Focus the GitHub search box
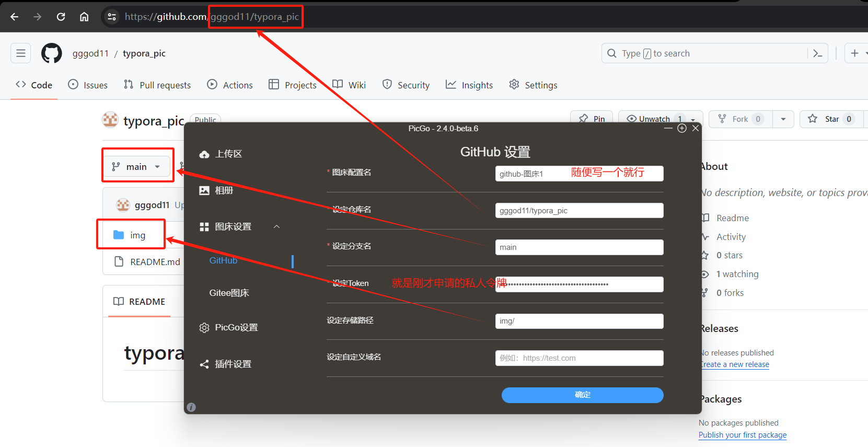The width and height of the screenshot is (868, 447). click(x=705, y=53)
